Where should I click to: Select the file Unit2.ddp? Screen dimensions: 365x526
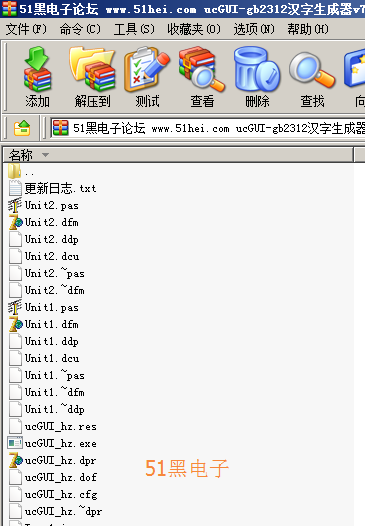[x=44, y=239]
